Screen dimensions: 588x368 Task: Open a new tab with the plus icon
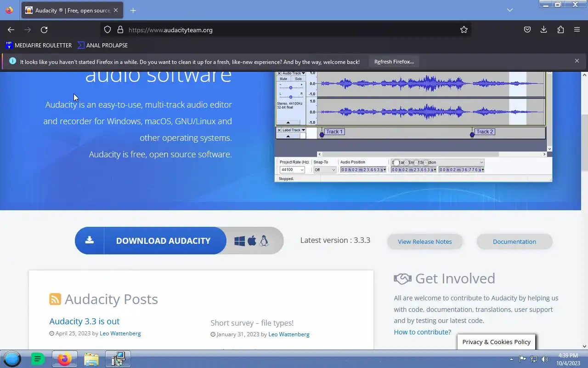[133, 10]
